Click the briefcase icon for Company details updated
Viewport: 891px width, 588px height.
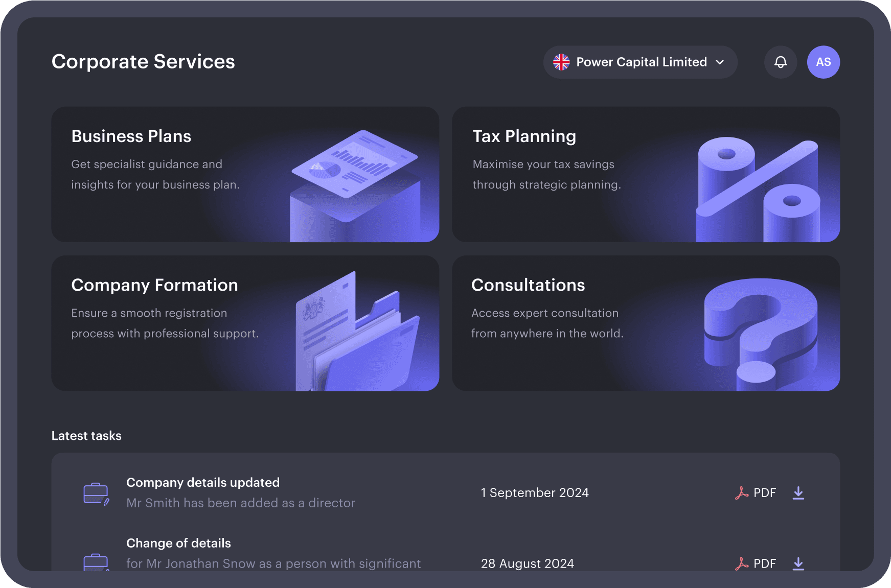96,493
